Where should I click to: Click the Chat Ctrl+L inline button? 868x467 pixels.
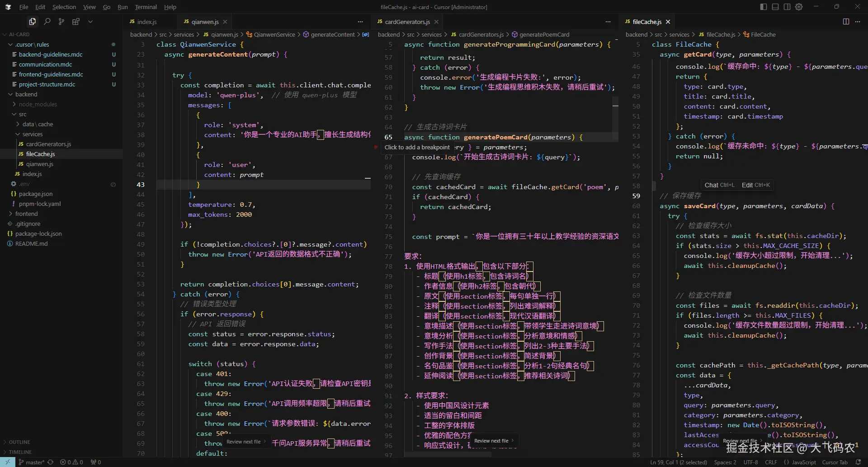pyautogui.click(x=719, y=185)
